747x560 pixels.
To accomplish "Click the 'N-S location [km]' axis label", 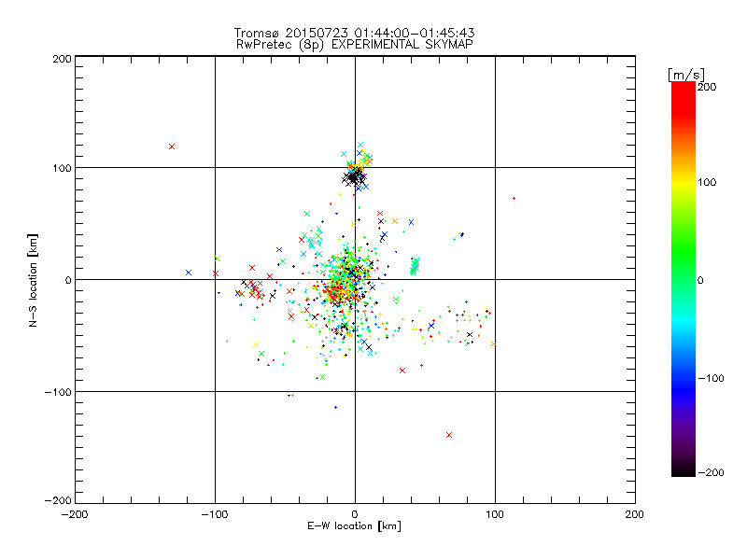I will click(x=33, y=281).
